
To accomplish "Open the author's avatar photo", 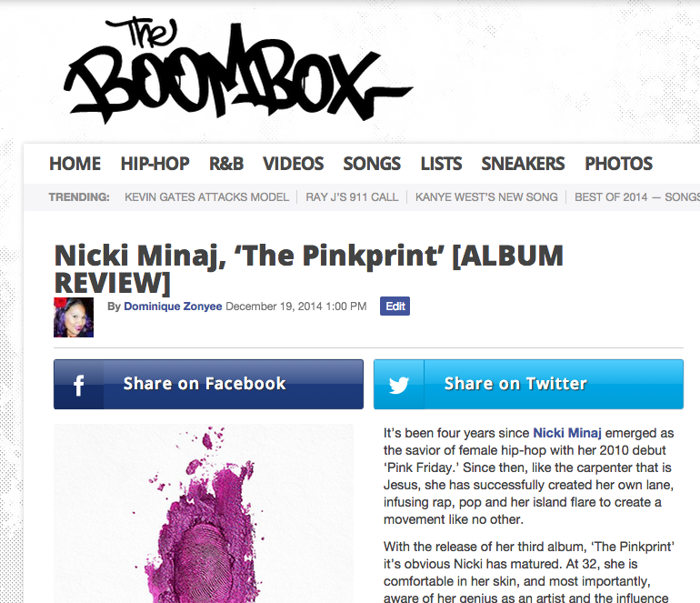I will pos(74,317).
